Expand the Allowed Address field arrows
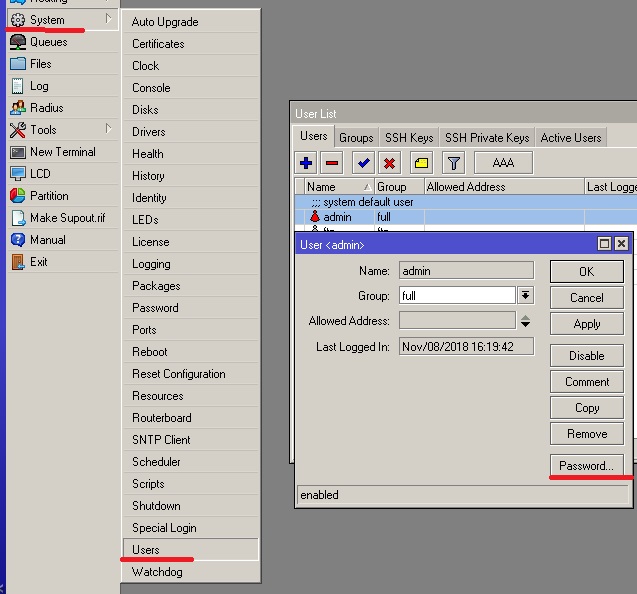The width and height of the screenshot is (637, 594). pyautogui.click(x=525, y=321)
